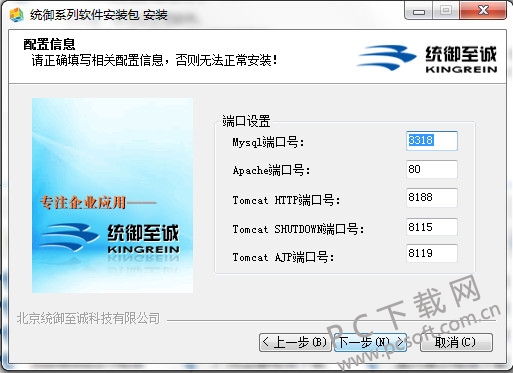Click the 专注企业应用 slogan on the banner
The height and width of the screenshot is (373, 513).
pos(83,202)
